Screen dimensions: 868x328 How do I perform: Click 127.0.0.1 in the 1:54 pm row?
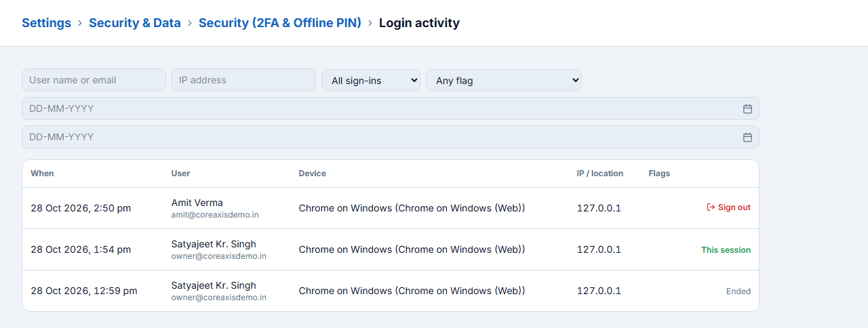point(599,249)
